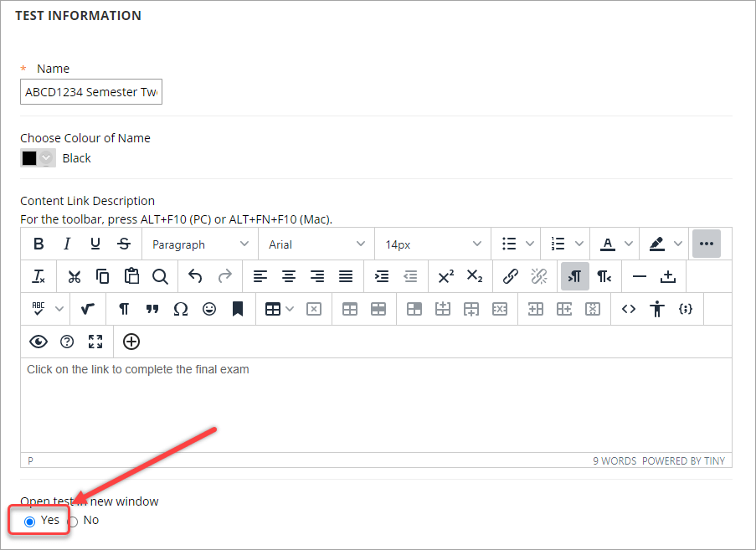Undo the last edit in the editor
756x550 pixels.
pyautogui.click(x=194, y=276)
